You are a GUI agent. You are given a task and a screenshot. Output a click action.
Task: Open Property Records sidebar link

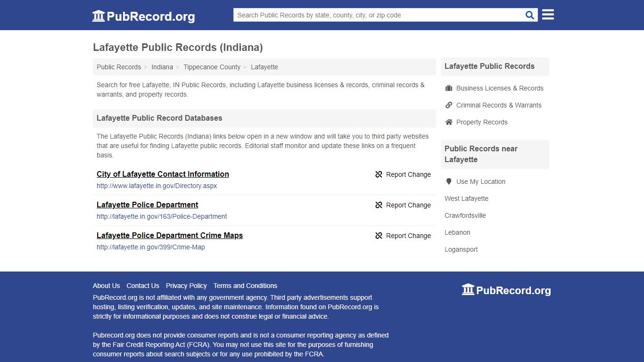point(482,122)
